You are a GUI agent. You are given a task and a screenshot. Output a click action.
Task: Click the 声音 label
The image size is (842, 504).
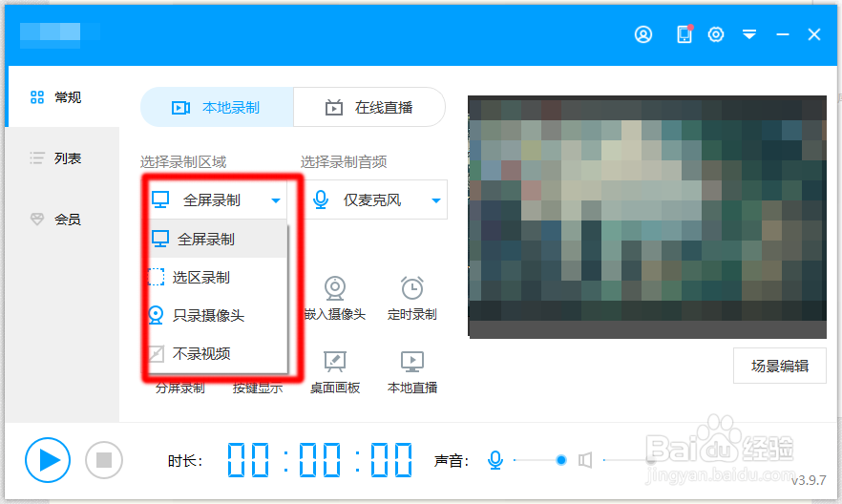[451, 460]
